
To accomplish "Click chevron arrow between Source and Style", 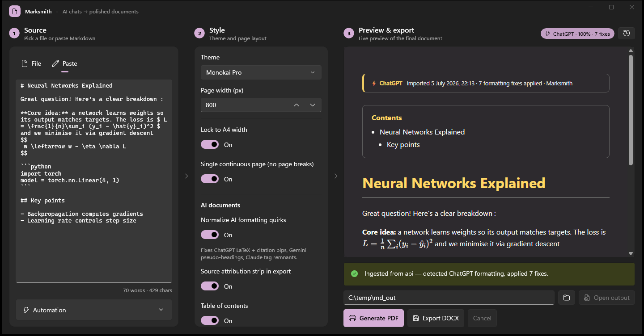I will [x=186, y=176].
